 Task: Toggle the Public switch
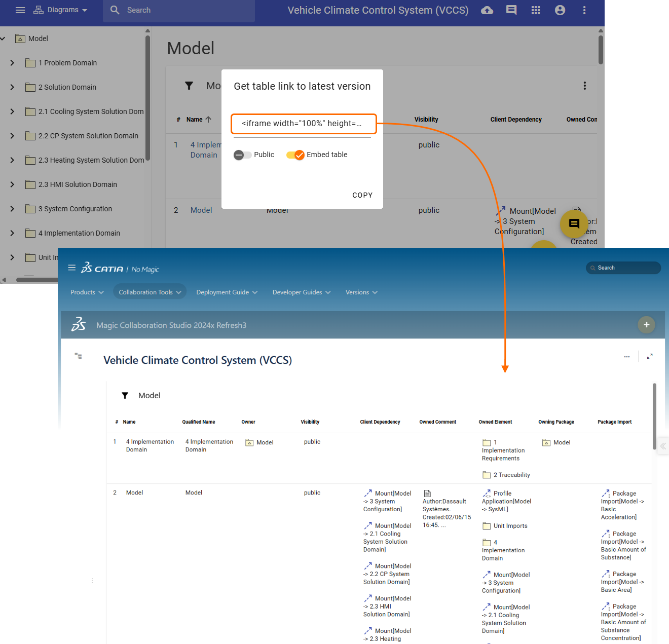pyautogui.click(x=242, y=155)
